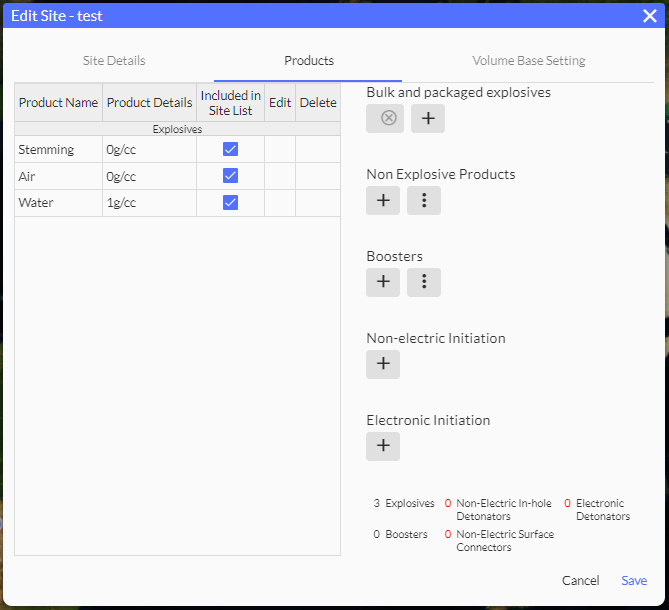Save the site changes

[634, 581]
